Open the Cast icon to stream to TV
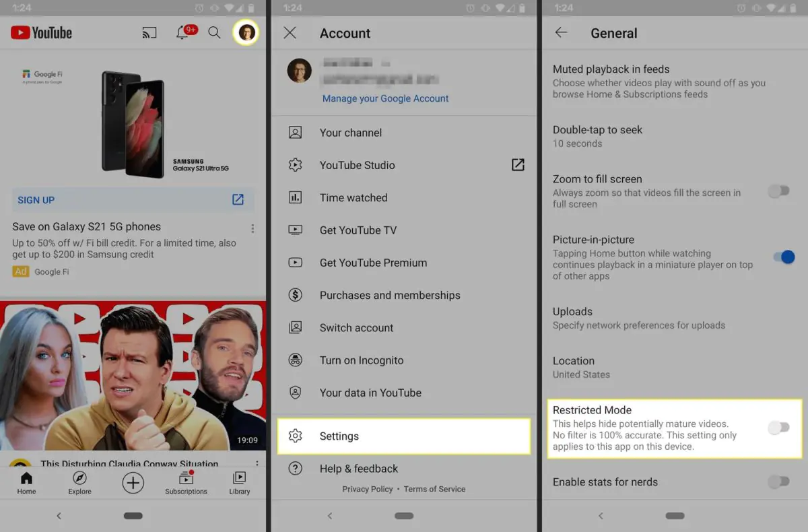Image resolution: width=808 pixels, height=532 pixels. [149, 32]
